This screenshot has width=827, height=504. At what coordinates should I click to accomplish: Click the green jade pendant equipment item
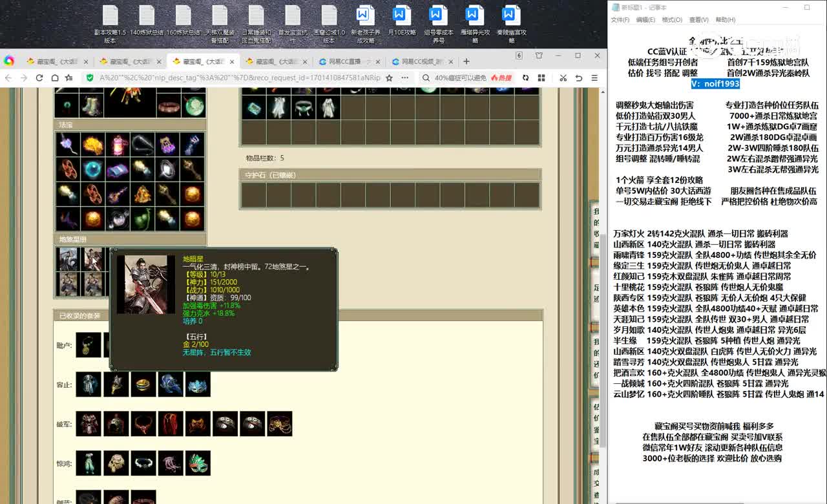(x=193, y=105)
